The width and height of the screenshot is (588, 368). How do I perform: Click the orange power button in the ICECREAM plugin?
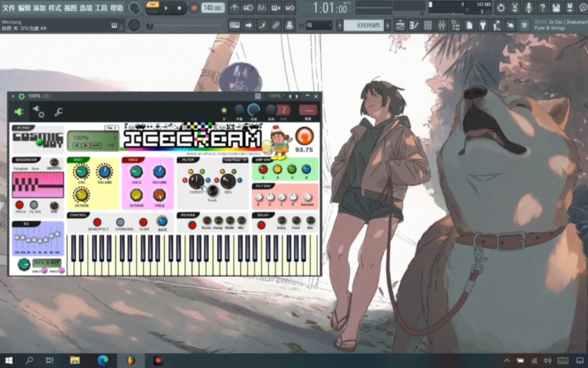pos(304,135)
